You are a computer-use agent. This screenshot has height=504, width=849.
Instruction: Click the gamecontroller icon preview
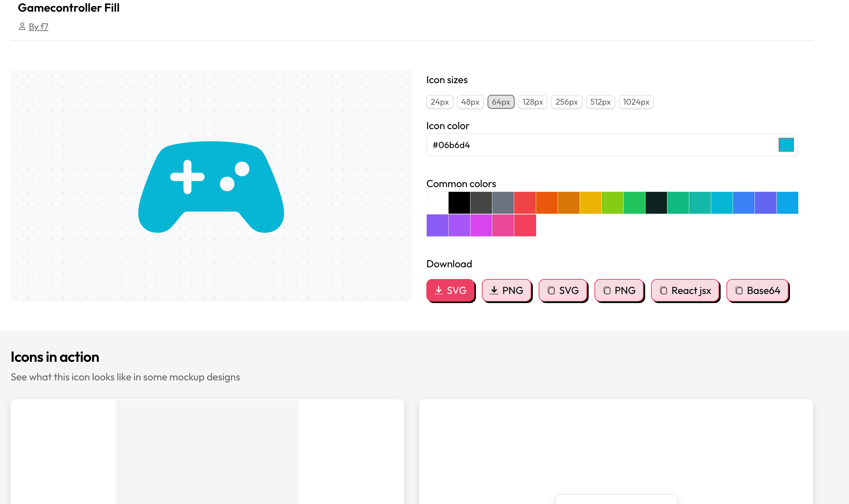point(211,187)
